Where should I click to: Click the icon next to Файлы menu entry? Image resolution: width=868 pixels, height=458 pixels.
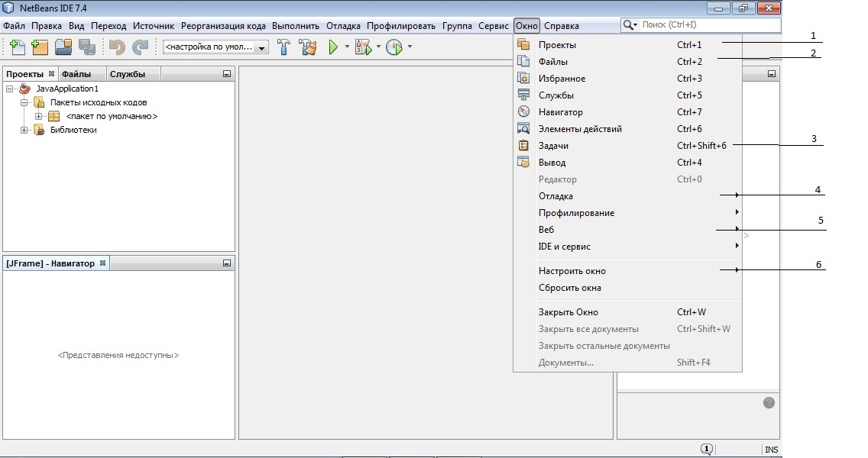(x=523, y=61)
